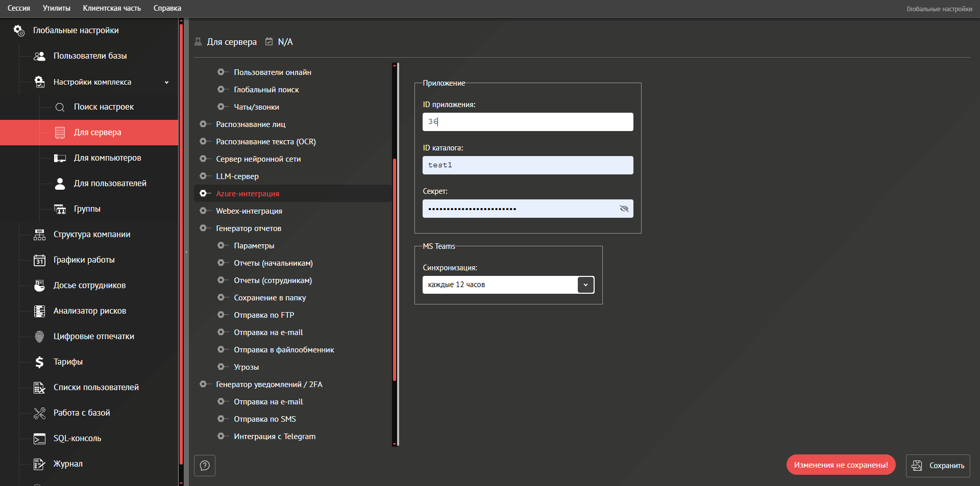Toggle secret field visibility eye icon
Viewport: 980px width, 486px height.
624,209
